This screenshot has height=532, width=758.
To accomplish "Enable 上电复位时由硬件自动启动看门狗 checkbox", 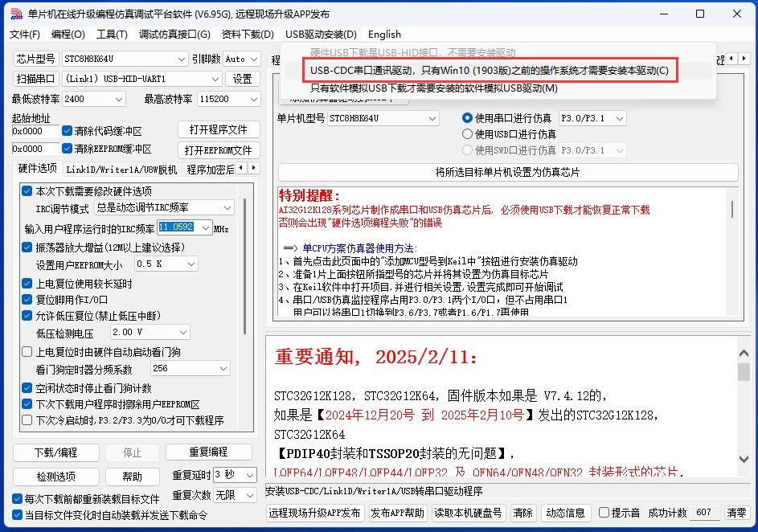I will point(27,352).
